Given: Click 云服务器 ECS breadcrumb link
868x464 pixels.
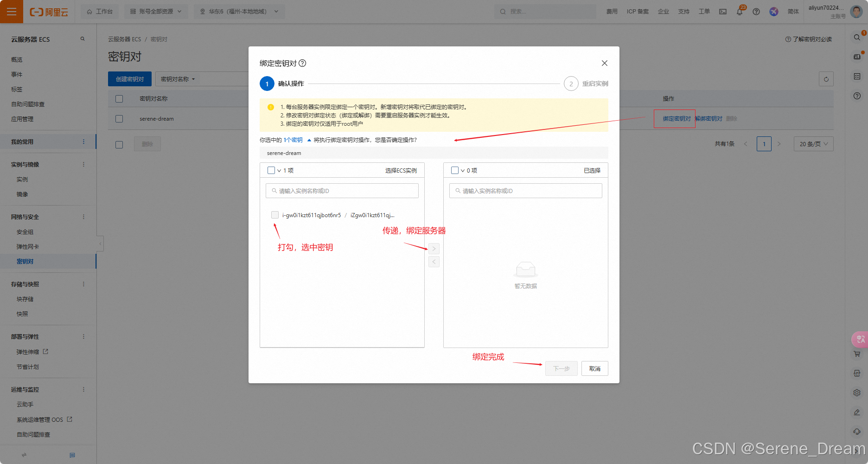Looking at the screenshot, I should tap(124, 39).
